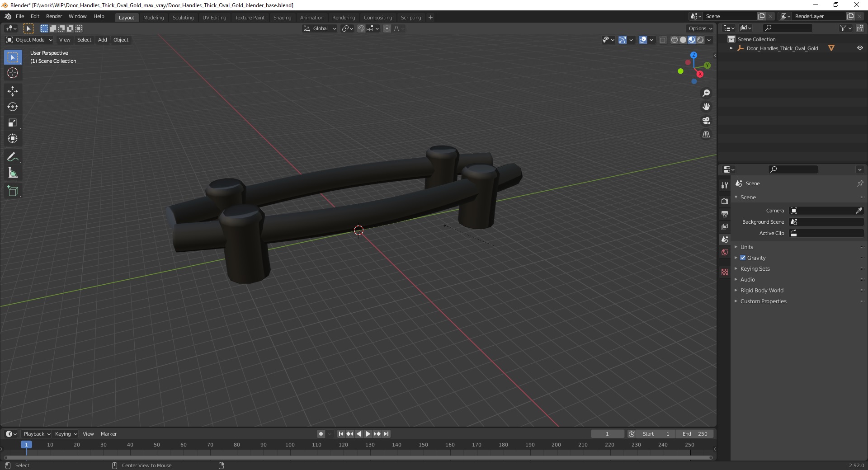Select the Annotate tool
The height and width of the screenshot is (470, 868).
tap(13, 157)
